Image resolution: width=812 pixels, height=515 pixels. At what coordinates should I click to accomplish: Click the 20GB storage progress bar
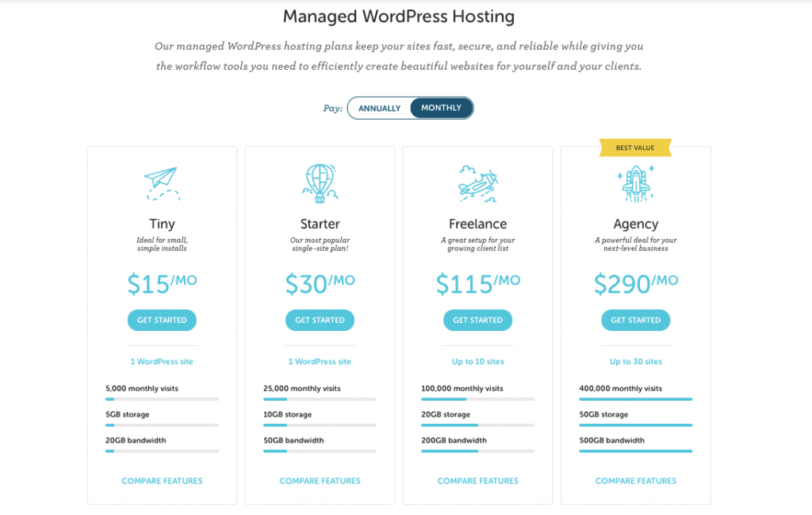pyautogui.click(x=478, y=425)
